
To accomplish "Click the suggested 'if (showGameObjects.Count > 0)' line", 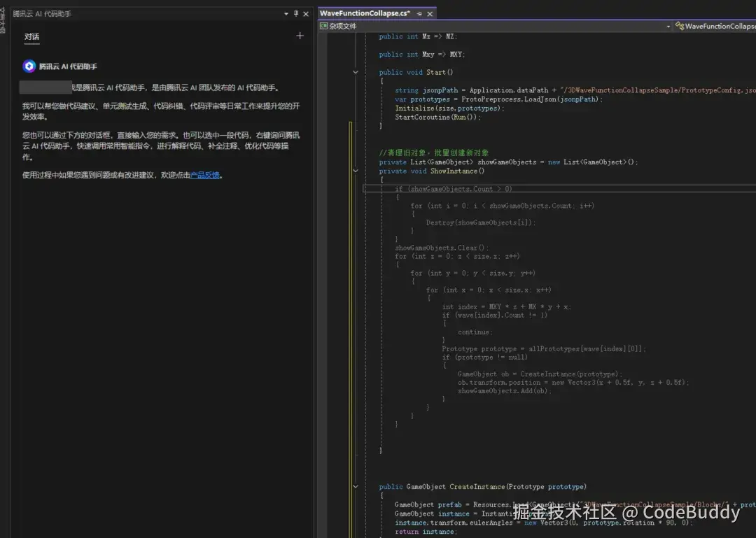I will [453, 189].
